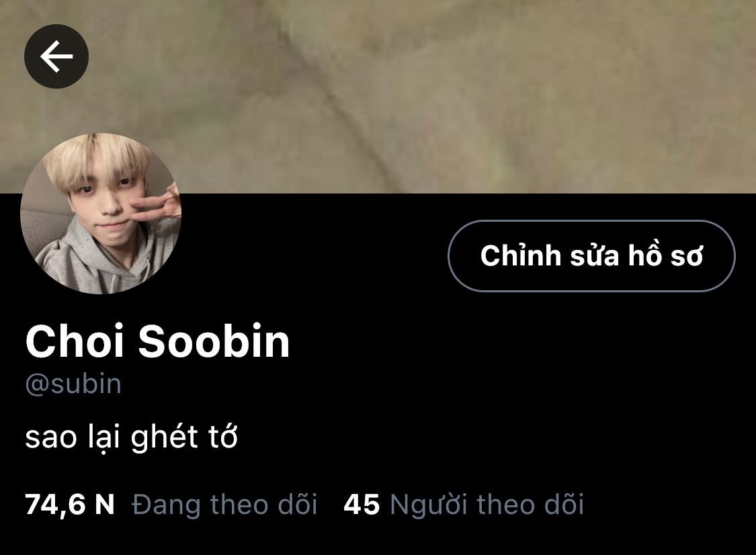Tap the number 45 beside Người theo dõi
This screenshot has height=555, width=756.
pos(362,505)
